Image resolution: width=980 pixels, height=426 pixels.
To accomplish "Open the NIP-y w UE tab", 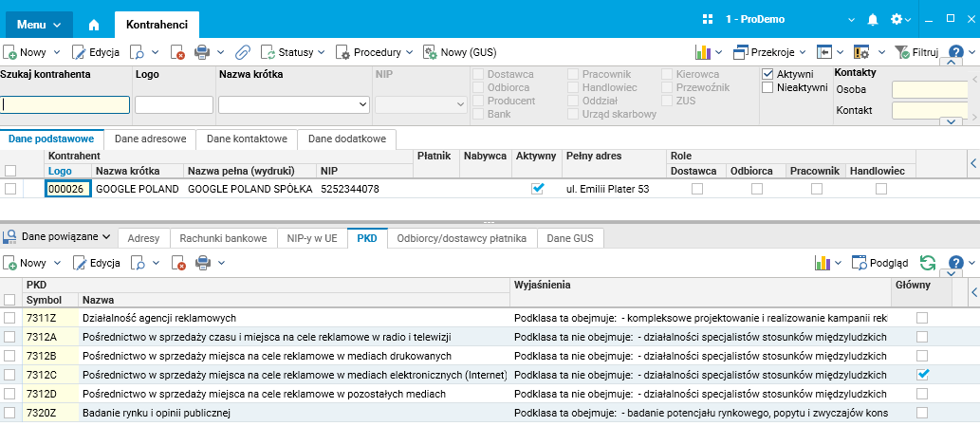I will click(x=312, y=238).
